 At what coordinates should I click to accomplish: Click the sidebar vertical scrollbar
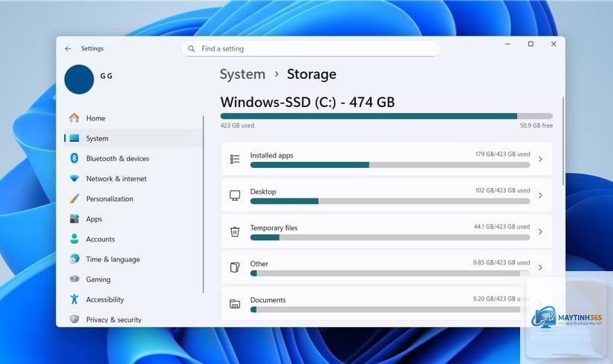pos(204,204)
